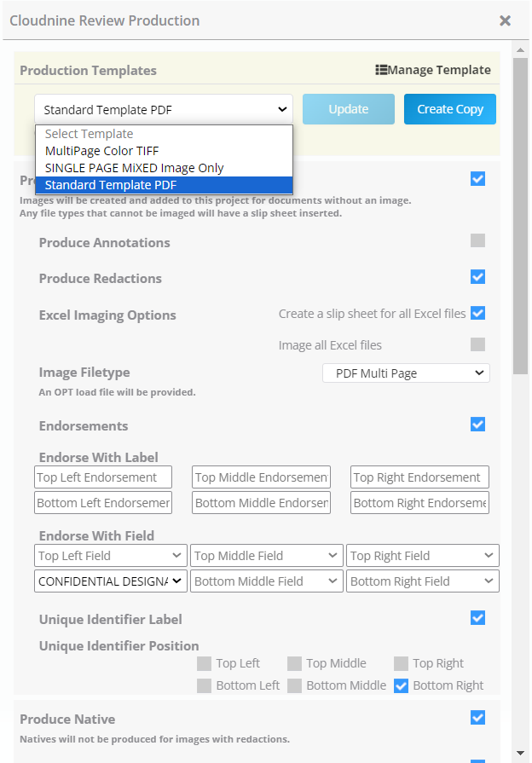This screenshot has width=532, height=763.
Task: Open the CONFIDENTIAL DESIGNATION bottom left field dropdown
Action: [110, 581]
